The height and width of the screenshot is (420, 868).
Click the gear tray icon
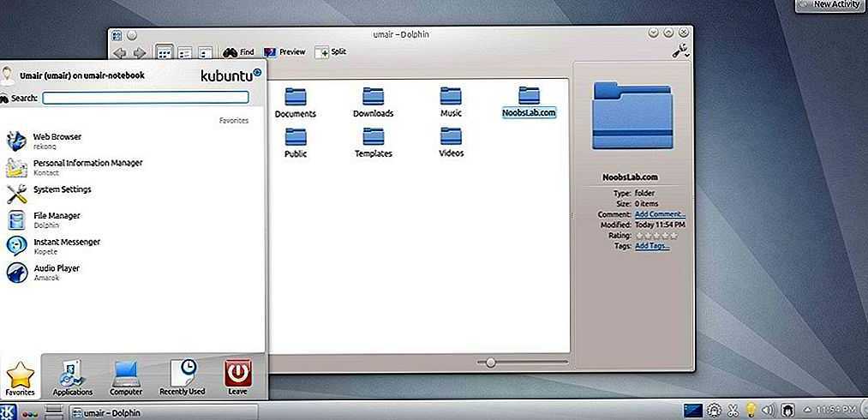[714, 411]
